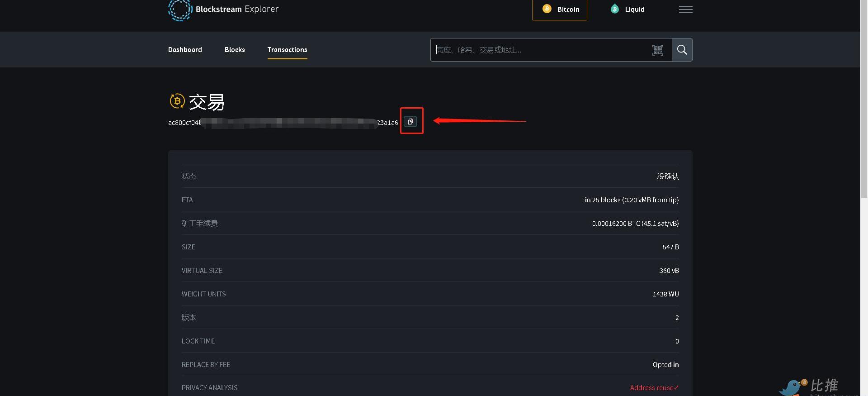Focus the block/hash/address search field
The width and height of the screenshot is (868, 396).
point(538,50)
